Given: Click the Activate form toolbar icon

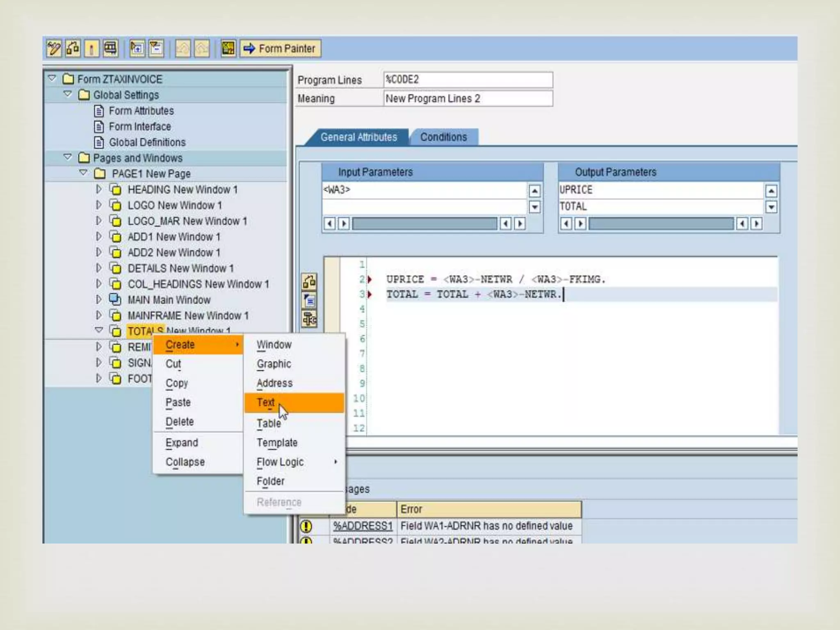Looking at the screenshot, I should pyautogui.click(x=91, y=48).
